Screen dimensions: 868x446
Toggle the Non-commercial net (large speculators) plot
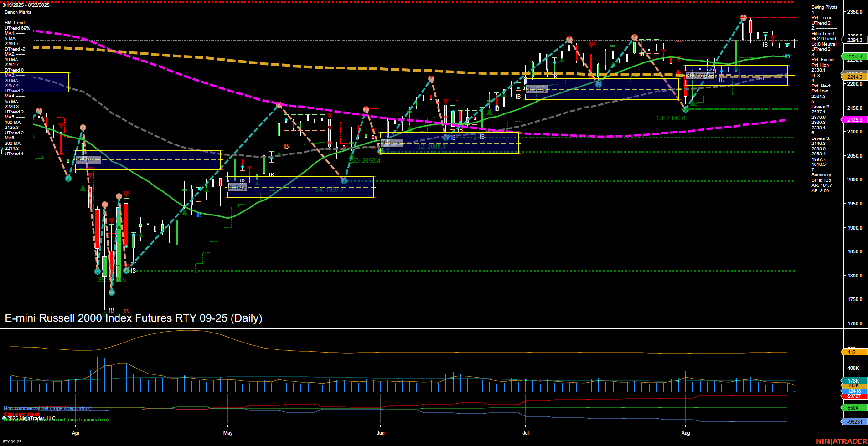[47, 408]
